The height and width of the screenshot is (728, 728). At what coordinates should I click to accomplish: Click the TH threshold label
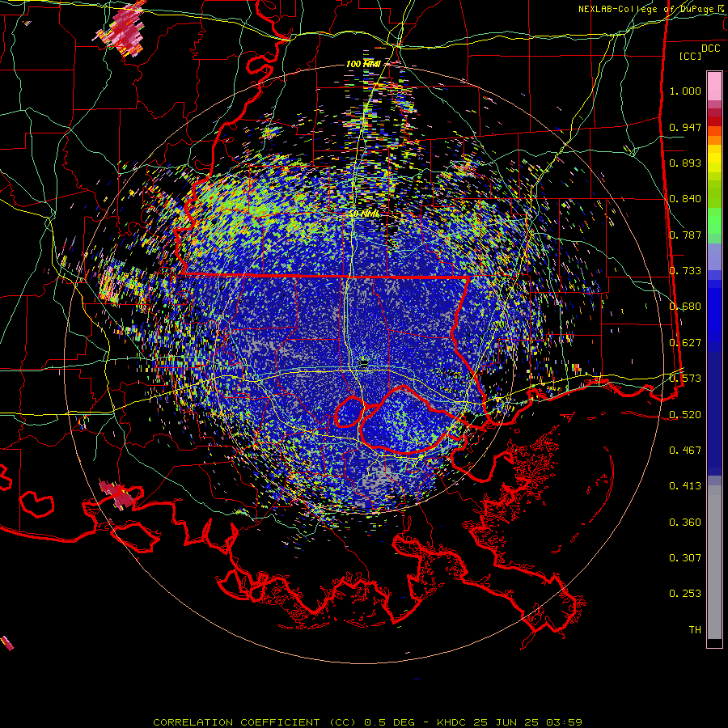695,629
